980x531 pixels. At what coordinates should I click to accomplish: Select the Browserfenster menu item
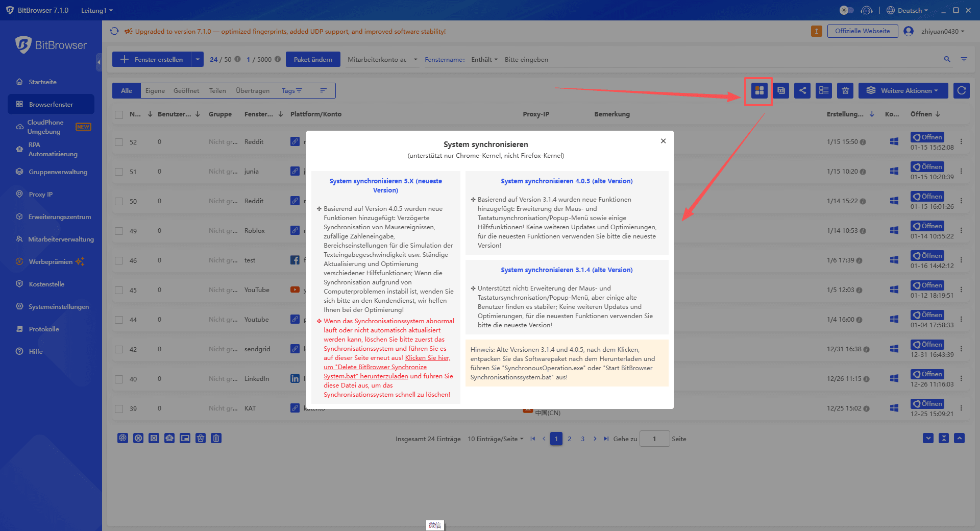pos(51,104)
